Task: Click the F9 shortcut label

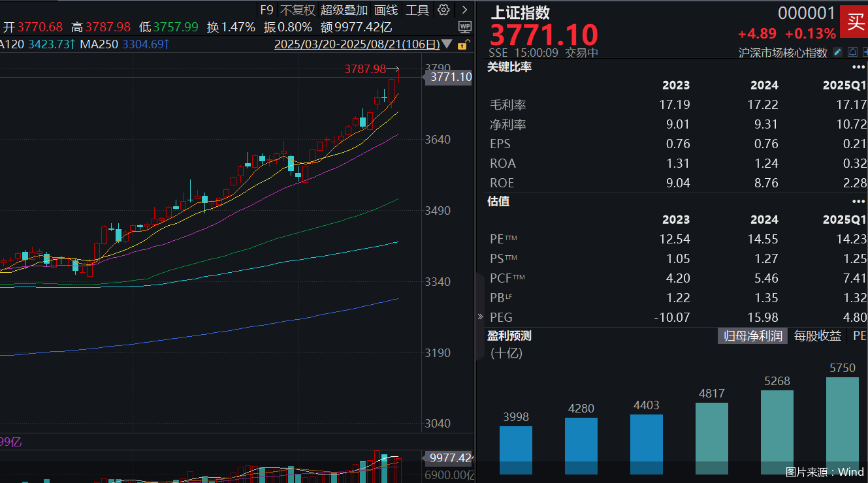Action: coord(267,10)
